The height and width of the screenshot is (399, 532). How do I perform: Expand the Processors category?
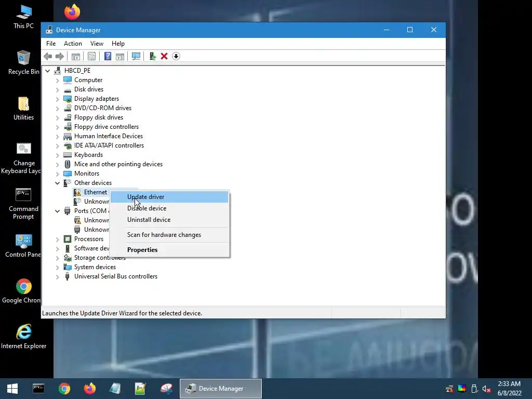tap(57, 240)
